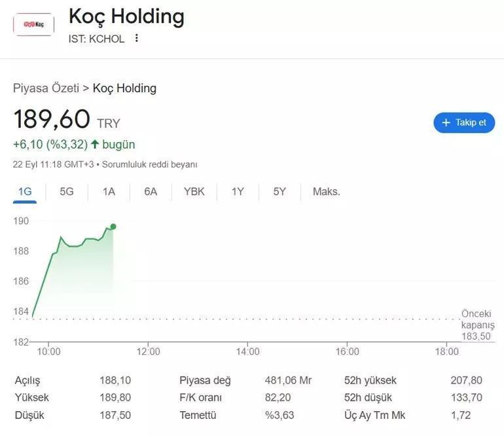
Task: Follow the stock with Takip et button
Action: 464,122
